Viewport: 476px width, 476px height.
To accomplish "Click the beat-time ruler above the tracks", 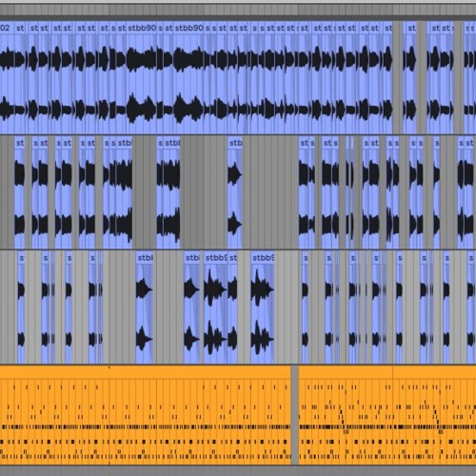I will point(238,10).
